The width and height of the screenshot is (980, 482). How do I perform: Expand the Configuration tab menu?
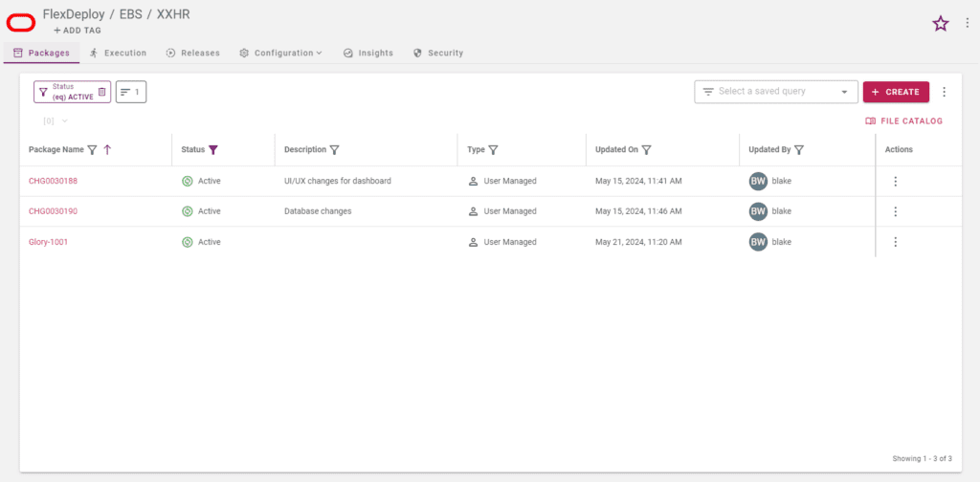(280, 53)
